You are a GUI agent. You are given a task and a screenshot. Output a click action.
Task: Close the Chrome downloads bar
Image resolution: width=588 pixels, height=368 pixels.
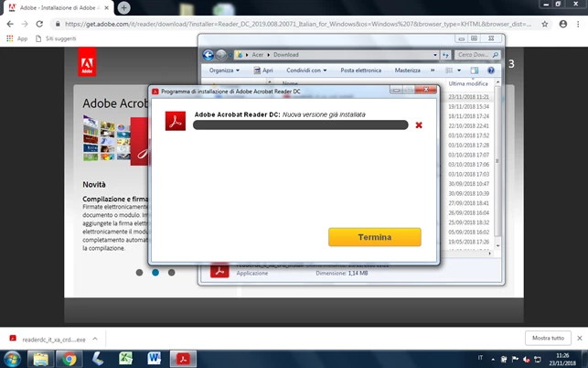click(x=580, y=338)
